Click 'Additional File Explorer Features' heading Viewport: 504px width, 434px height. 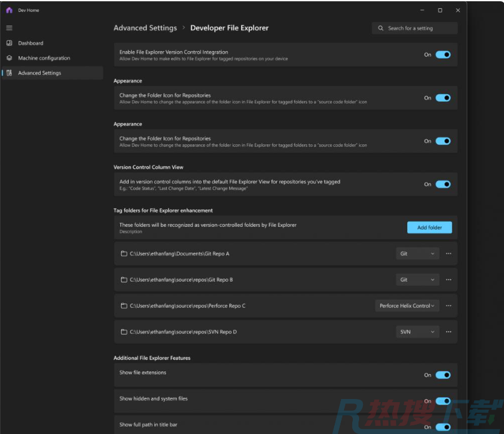click(x=152, y=358)
